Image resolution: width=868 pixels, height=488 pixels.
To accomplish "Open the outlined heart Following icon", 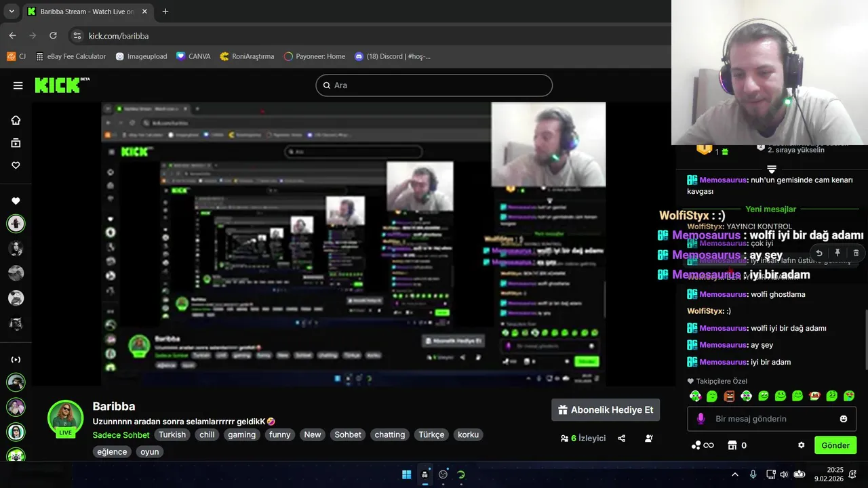I will click(x=16, y=165).
